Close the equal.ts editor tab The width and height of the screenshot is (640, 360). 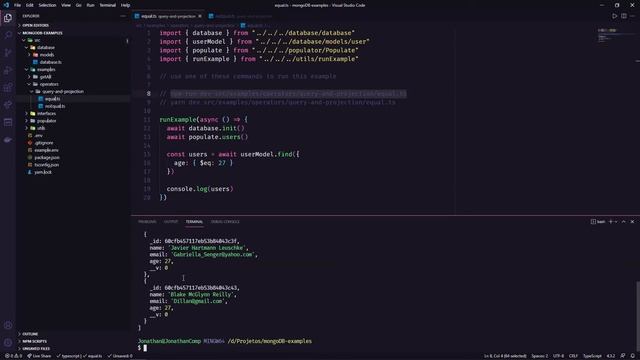point(200,16)
